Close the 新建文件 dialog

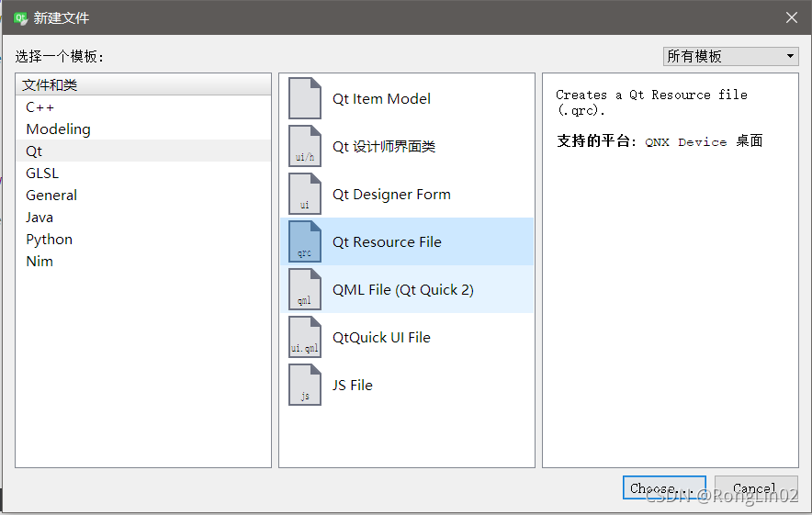[x=791, y=17]
